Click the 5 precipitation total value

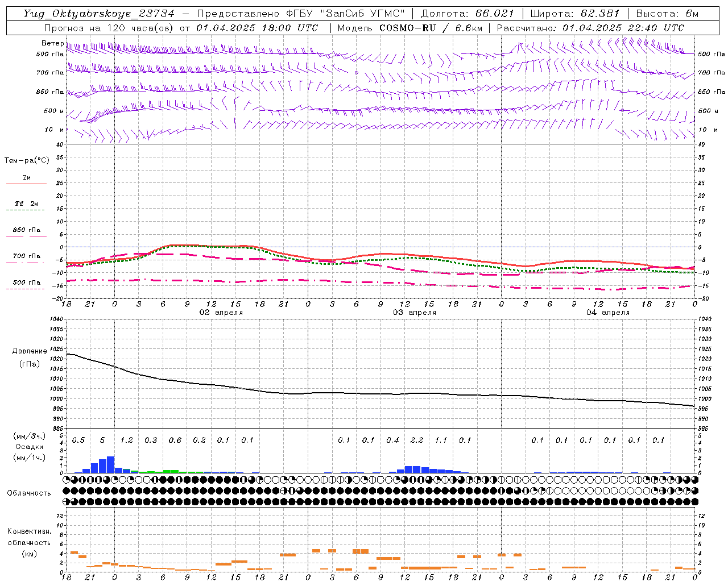[x=102, y=440]
